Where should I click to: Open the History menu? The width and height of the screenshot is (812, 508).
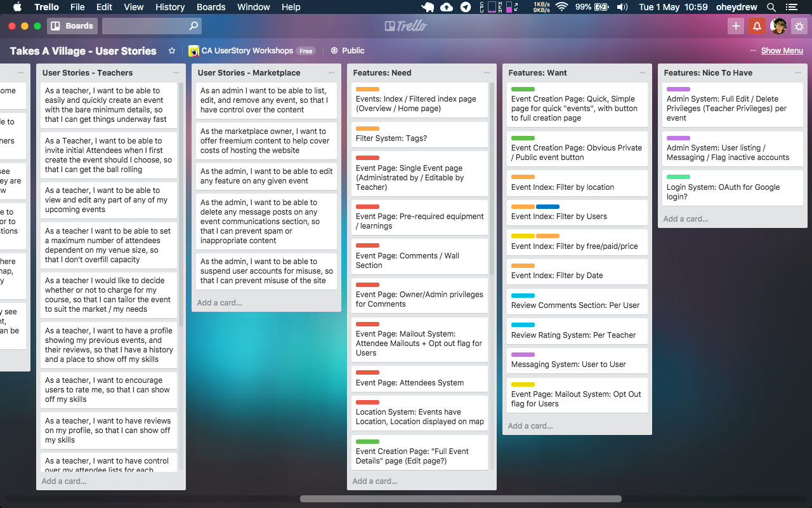170,7
